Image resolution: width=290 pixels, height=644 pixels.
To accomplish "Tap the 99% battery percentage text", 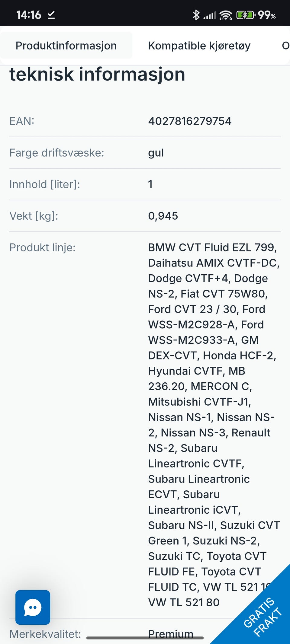I will pos(266,15).
